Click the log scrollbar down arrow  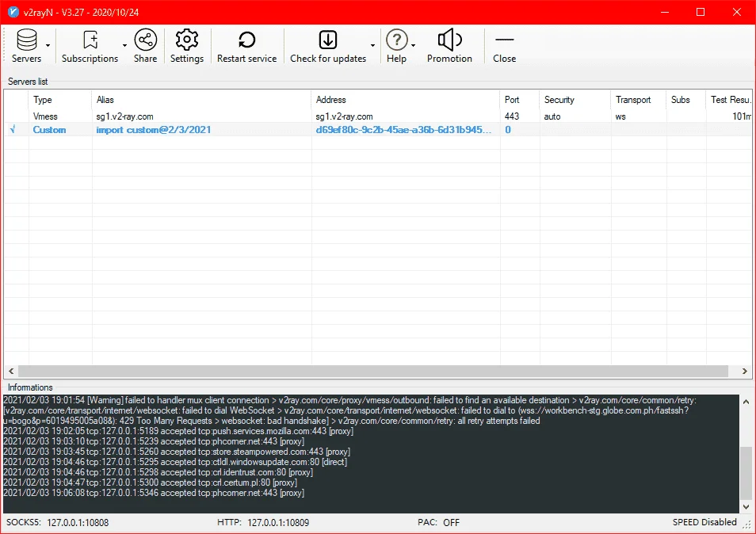click(746, 507)
